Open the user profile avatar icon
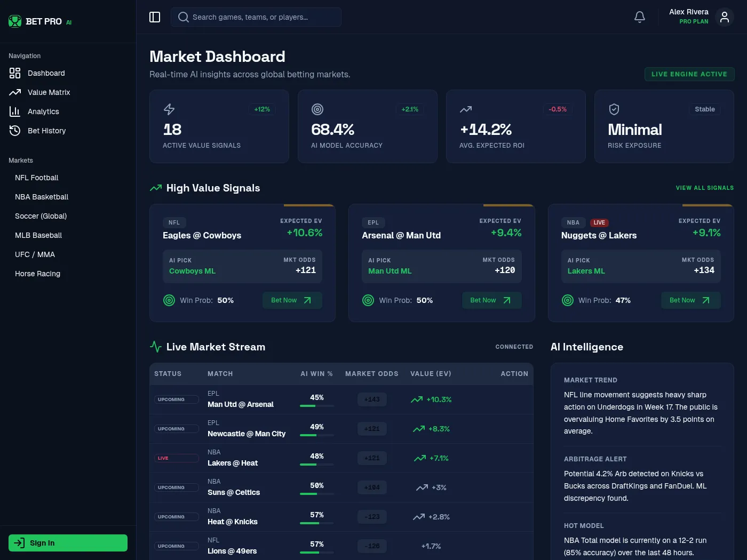Image resolution: width=747 pixels, height=560 pixels. (x=725, y=17)
